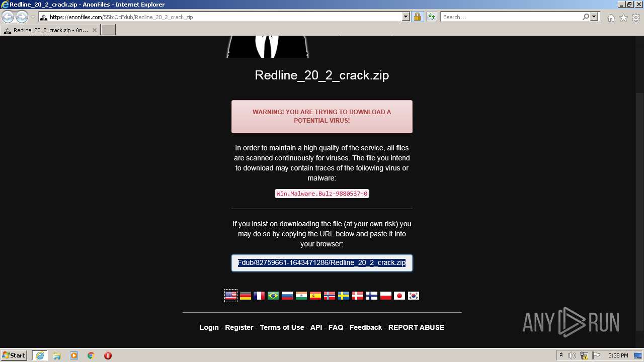Open Favorites with the star icon
The height and width of the screenshot is (362, 644).
pos(623,18)
